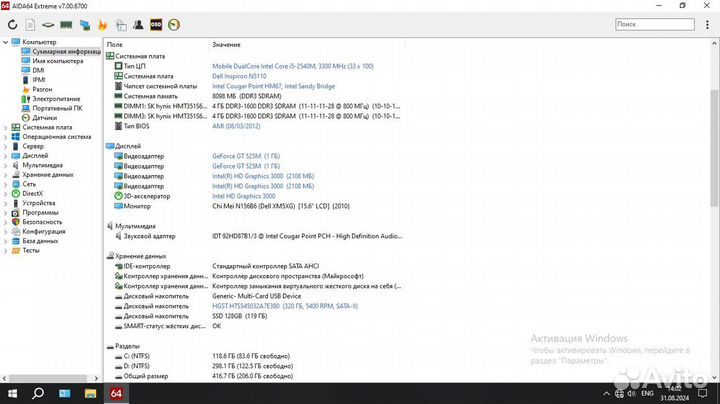Expand the Системная плата tree node
720x404 pixels.
click(6, 128)
